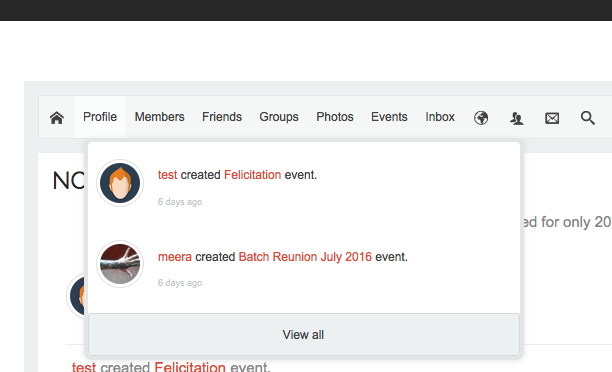Open user 'test' link in notification popup
Screen dimensions: 612x372
167,175
